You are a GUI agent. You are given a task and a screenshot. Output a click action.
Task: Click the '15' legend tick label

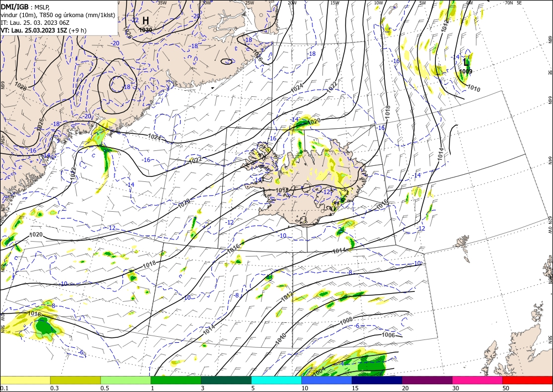[x=355, y=388]
